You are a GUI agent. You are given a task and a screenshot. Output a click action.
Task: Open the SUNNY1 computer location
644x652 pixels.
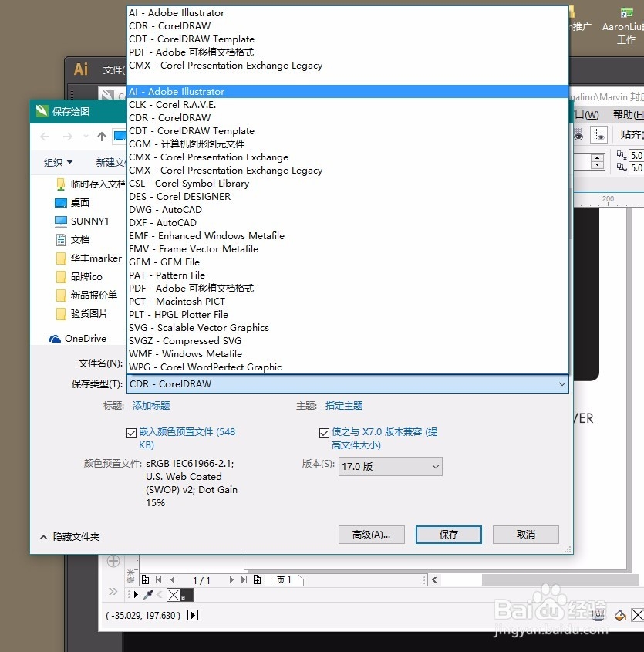pos(82,221)
